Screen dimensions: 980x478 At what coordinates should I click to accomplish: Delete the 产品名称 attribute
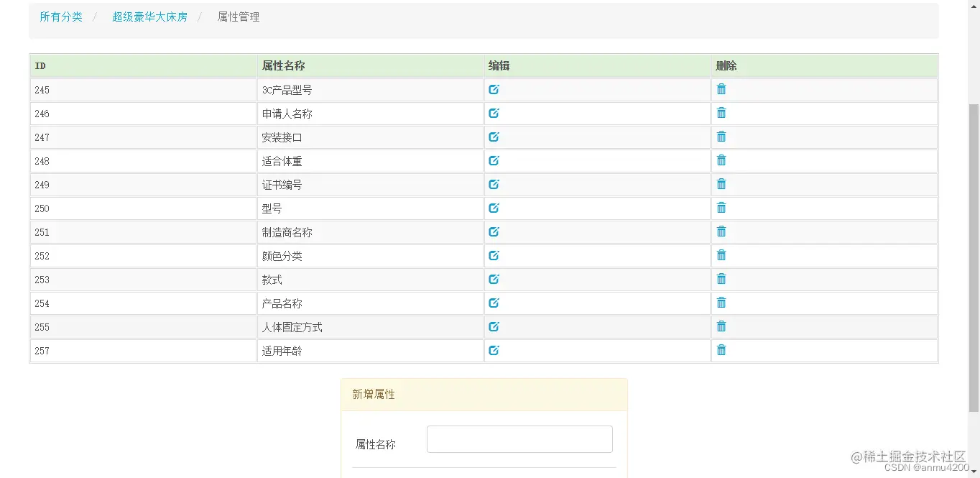[x=721, y=303]
